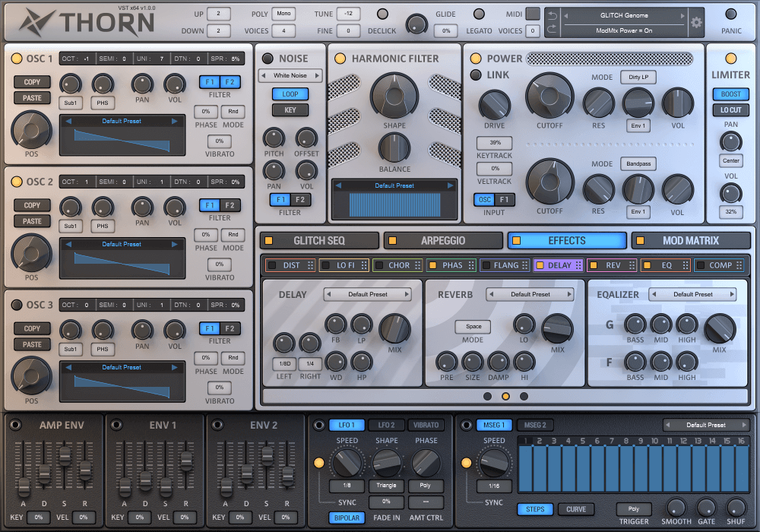Toggle the MIDI voices switch
The height and width of the screenshot is (532, 760).
[533, 14]
